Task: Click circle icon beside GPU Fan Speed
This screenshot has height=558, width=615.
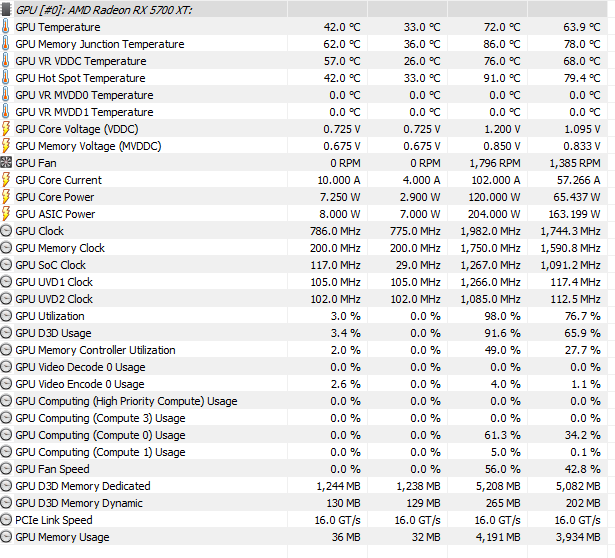Action: click(x=6, y=469)
